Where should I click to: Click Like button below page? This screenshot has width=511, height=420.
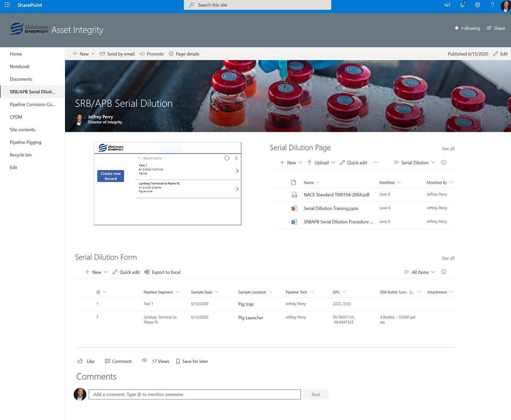[86, 361]
